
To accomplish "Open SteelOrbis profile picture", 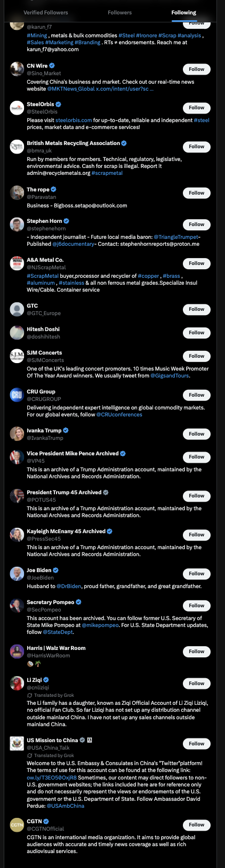I will pyautogui.click(x=17, y=108).
